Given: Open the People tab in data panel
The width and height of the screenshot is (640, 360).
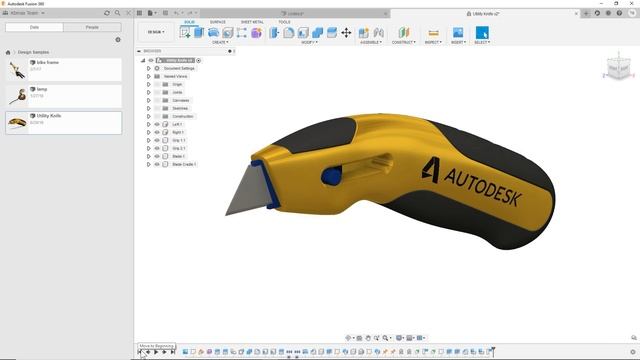Looking at the screenshot, I should click(x=92, y=27).
